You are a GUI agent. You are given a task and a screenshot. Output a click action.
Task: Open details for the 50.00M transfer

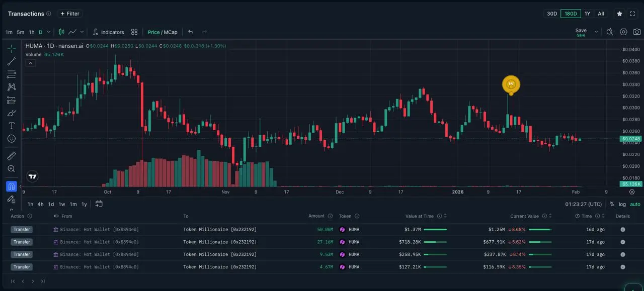click(x=622, y=229)
